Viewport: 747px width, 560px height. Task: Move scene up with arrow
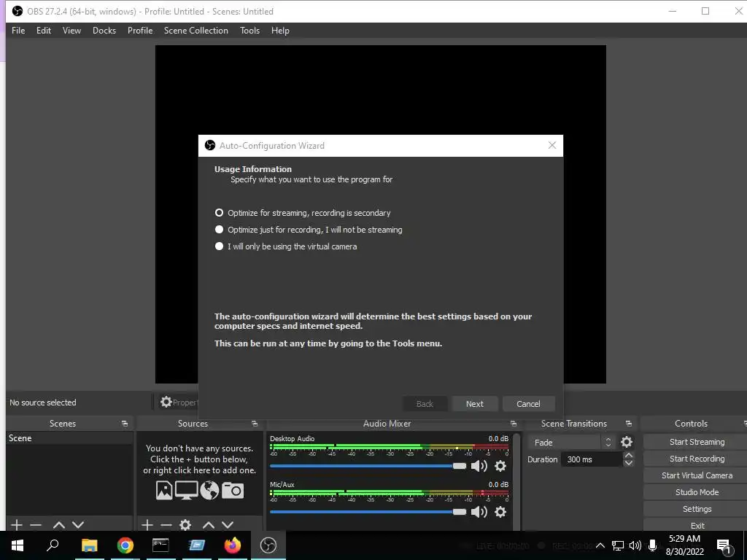(58, 525)
